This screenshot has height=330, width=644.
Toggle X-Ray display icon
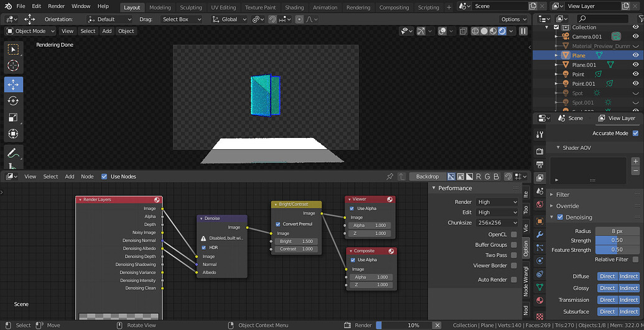click(464, 31)
